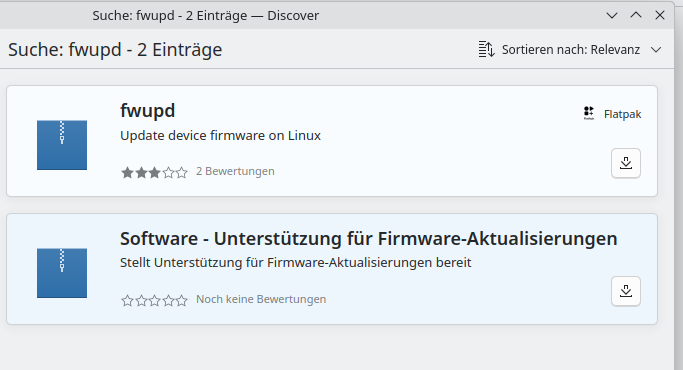
Task: Minimize the Discover window
Action: 612,16
